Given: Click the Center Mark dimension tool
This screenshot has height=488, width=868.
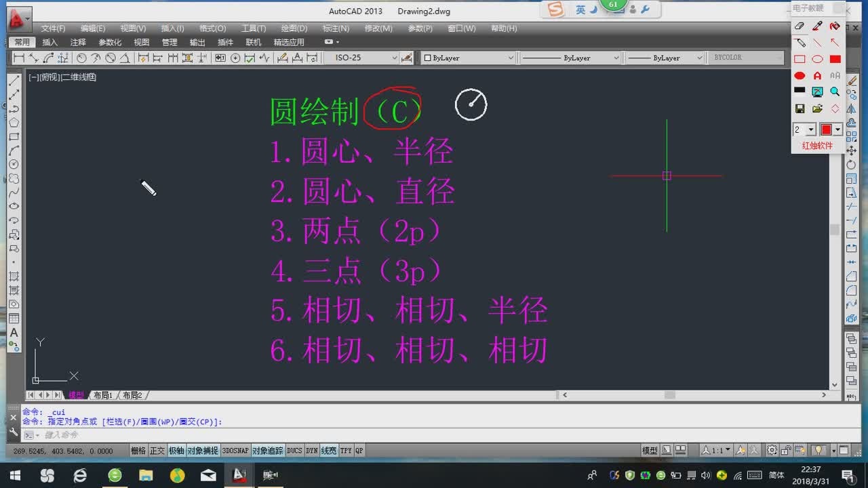Looking at the screenshot, I should tap(235, 58).
